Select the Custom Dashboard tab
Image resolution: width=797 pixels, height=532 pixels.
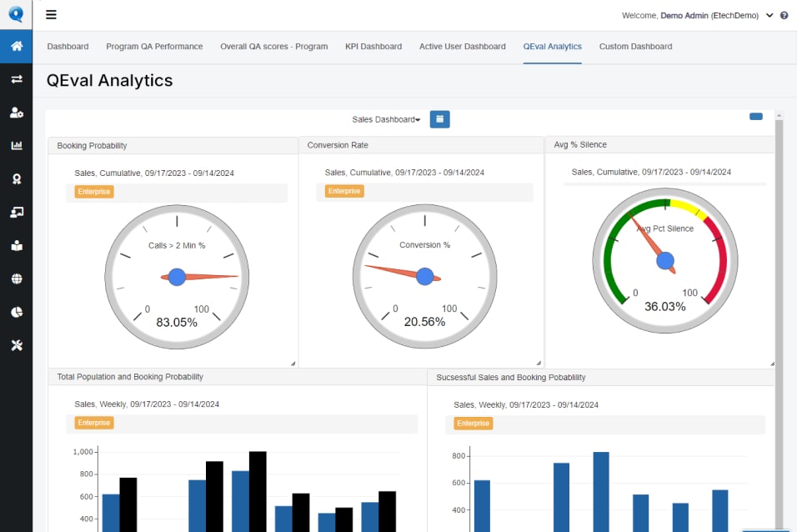[x=635, y=47]
